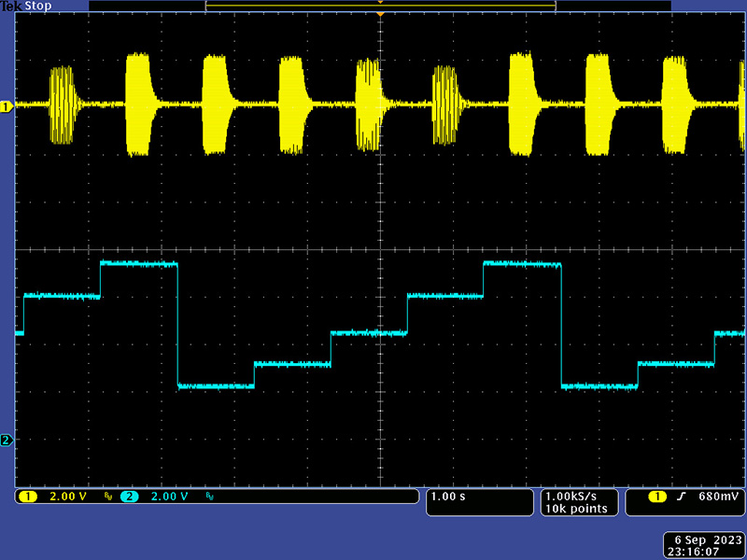Open the channel 1 2.00 V scale
This screenshot has width=747, height=560.
65,497
